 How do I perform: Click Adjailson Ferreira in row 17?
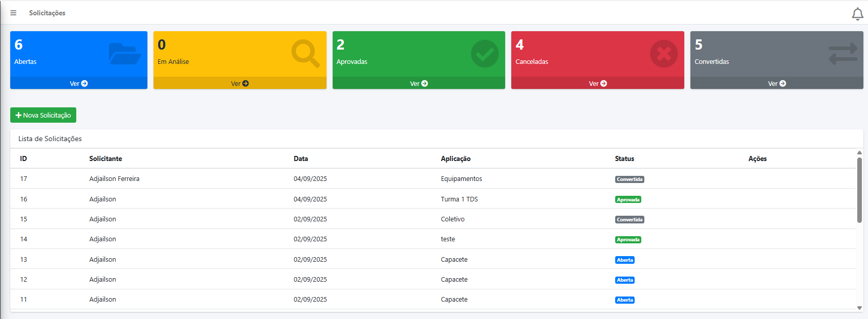(114, 178)
